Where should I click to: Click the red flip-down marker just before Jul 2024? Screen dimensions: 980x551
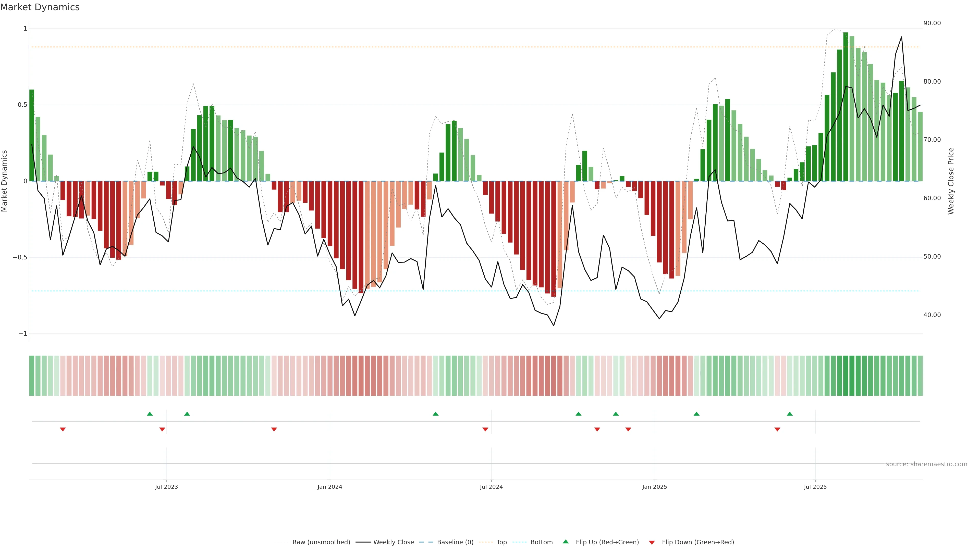[x=485, y=429]
